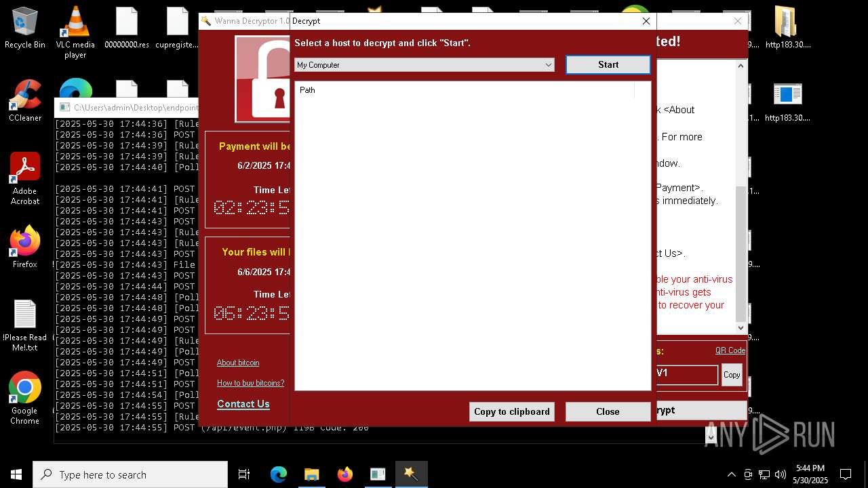
Task: Launch Google Chrome desktop shortcut
Action: [x=25, y=399]
